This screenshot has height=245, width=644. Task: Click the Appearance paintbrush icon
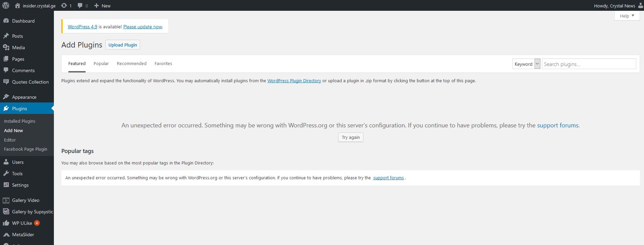click(6, 97)
